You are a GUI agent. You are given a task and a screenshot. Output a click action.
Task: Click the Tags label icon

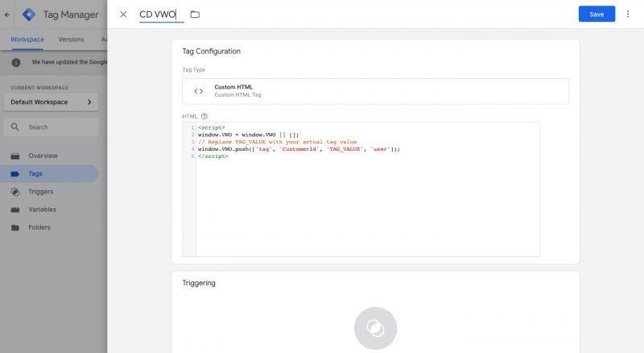[x=15, y=174]
